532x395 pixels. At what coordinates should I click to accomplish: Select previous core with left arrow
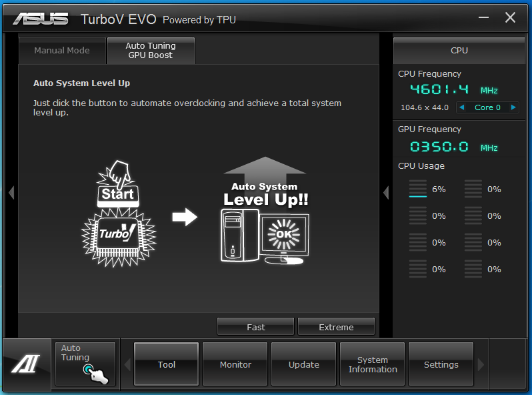coord(462,107)
